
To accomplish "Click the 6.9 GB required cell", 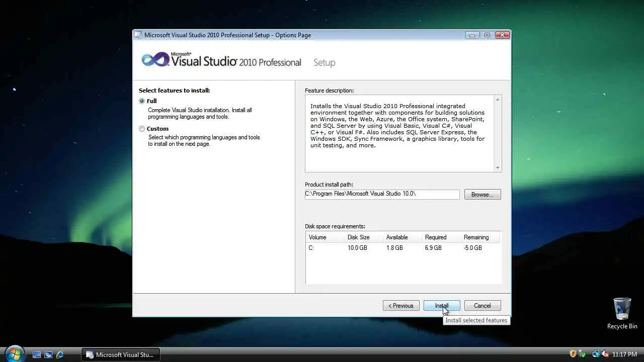I will (x=433, y=248).
